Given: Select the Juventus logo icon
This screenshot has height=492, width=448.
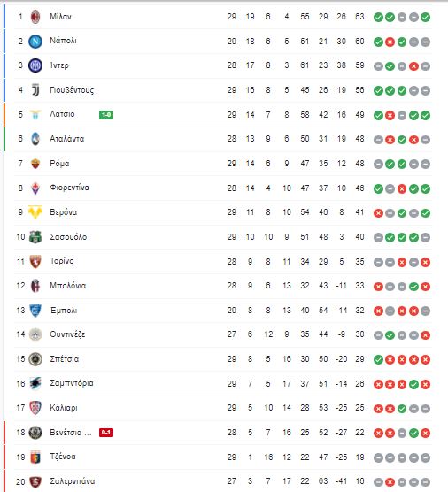Looking at the screenshot, I should [x=35, y=90].
